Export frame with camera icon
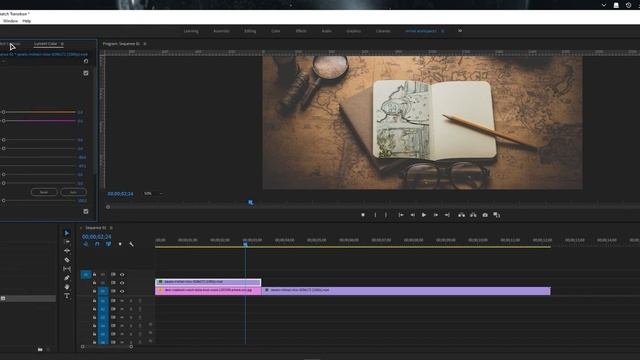The width and height of the screenshot is (640, 360). (485, 215)
